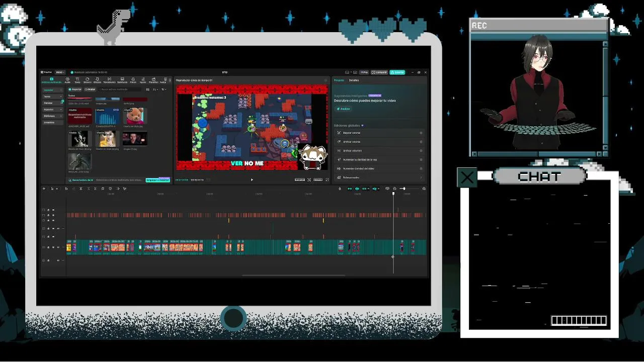
Task: Expand the Espacios section in media sidebar
Action: [x=52, y=110]
